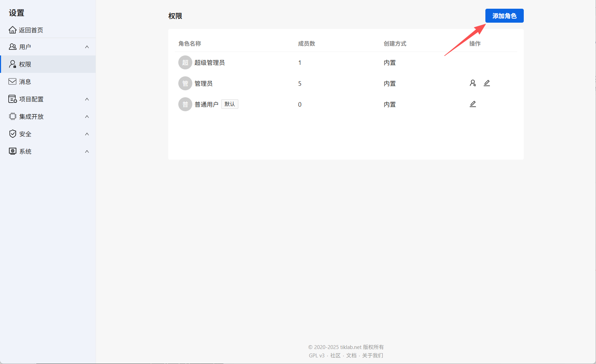The width and height of the screenshot is (596, 364).
Task: Click the 操作 column header
Action: coord(475,44)
